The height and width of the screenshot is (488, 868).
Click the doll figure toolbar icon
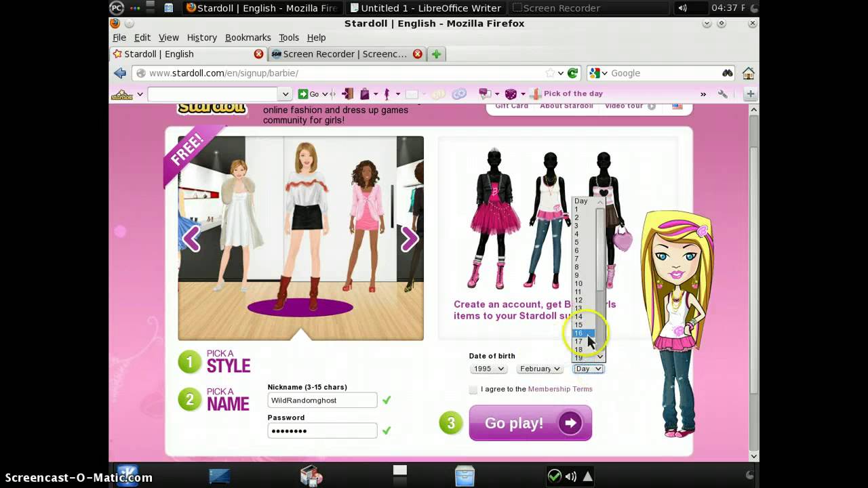[x=387, y=94]
